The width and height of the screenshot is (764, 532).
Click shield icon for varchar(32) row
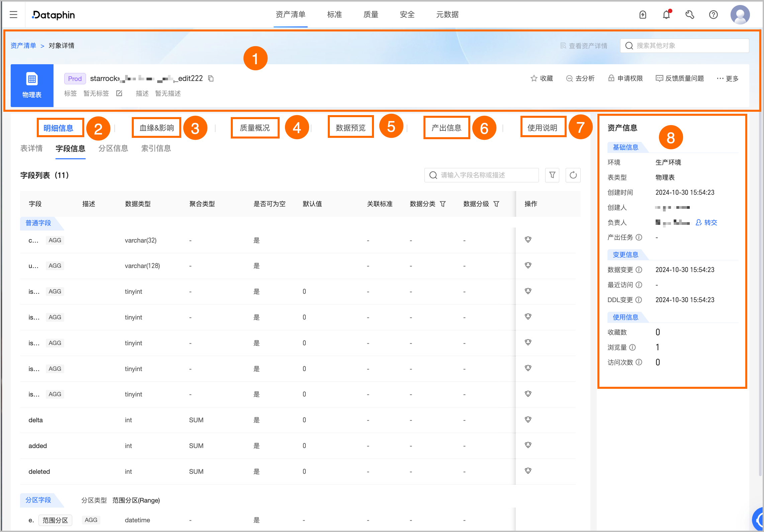[x=528, y=240]
